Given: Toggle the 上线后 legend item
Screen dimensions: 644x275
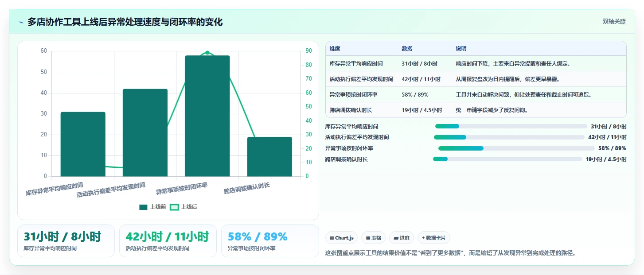Looking at the screenshot, I should coord(183,207).
